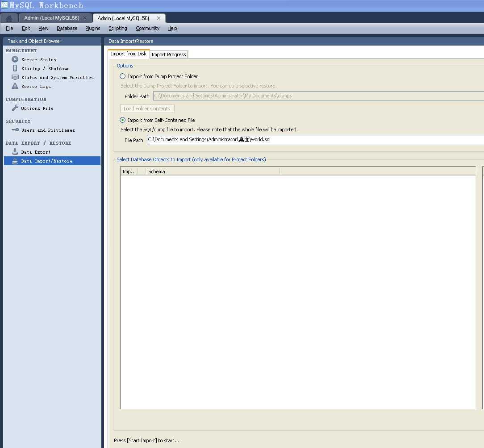484x448 pixels.
Task: Select Import from Dump Project Folder option
Action: point(122,76)
